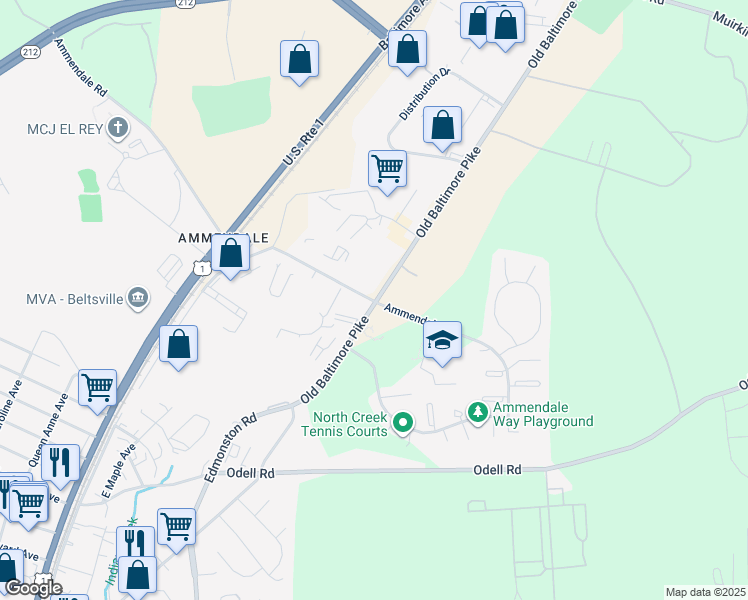The height and width of the screenshot is (600, 748).
Task: Click the graduation cap school marker
Action: tap(442, 341)
